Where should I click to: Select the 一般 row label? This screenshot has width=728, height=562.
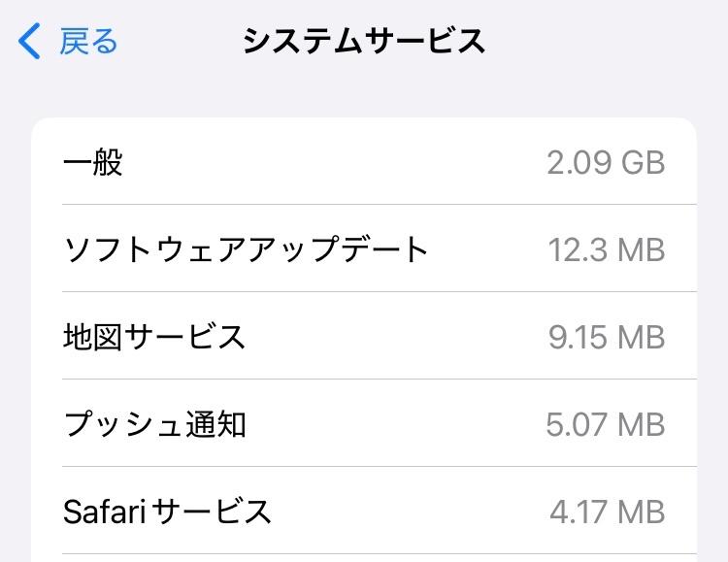93,162
